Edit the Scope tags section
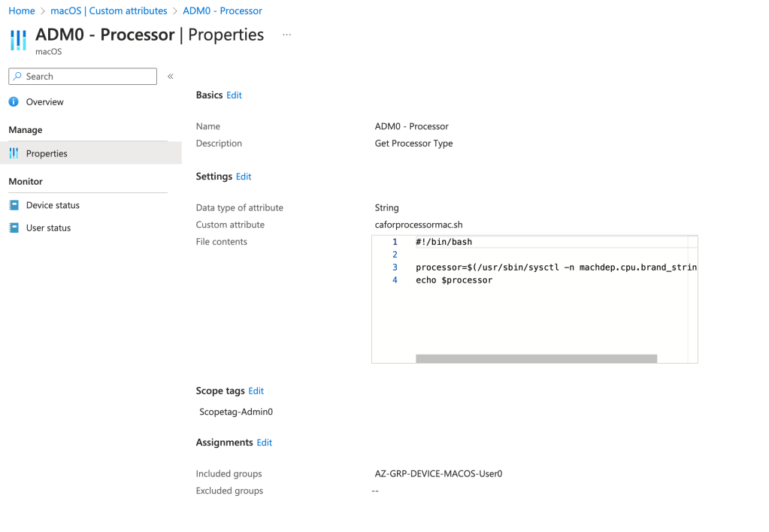769x532 pixels. click(256, 391)
